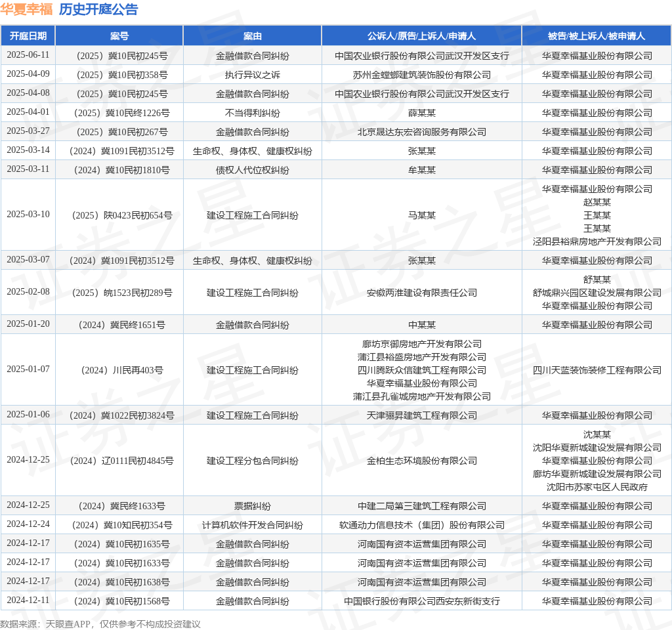Click plaintiff 北京晟达东宏咨询服务有限公司

click(x=422, y=132)
